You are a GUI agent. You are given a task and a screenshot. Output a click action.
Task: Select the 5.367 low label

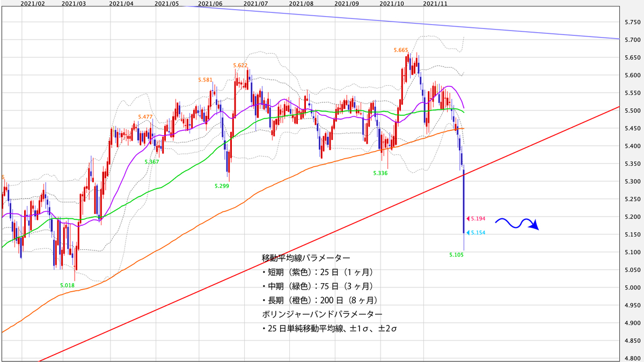pos(152,161)
